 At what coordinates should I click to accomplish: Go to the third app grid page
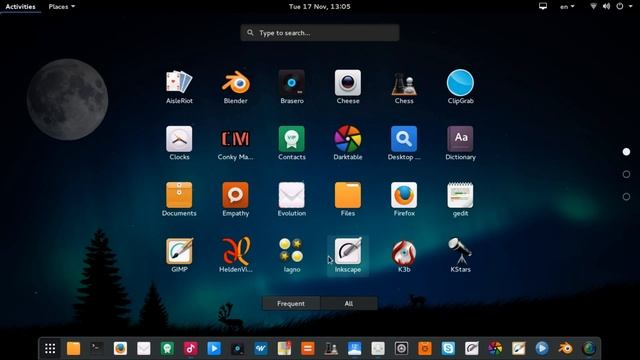click(626, 197)
